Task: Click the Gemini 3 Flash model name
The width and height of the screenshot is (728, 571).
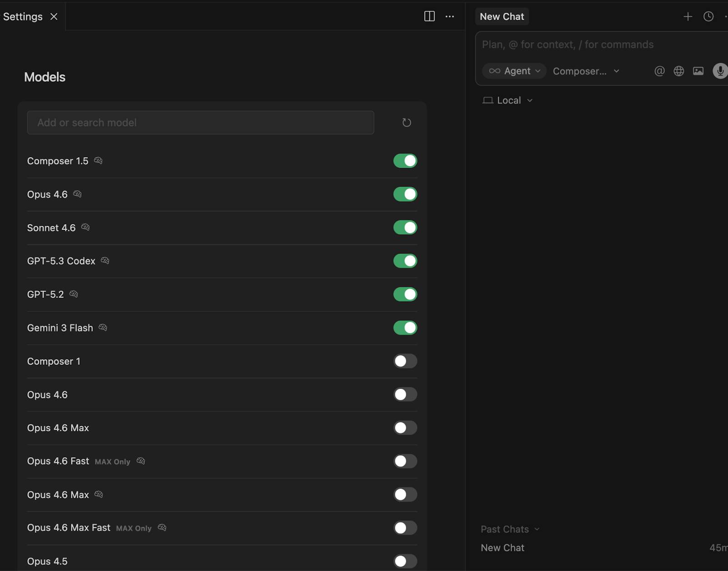Action: 60,328
